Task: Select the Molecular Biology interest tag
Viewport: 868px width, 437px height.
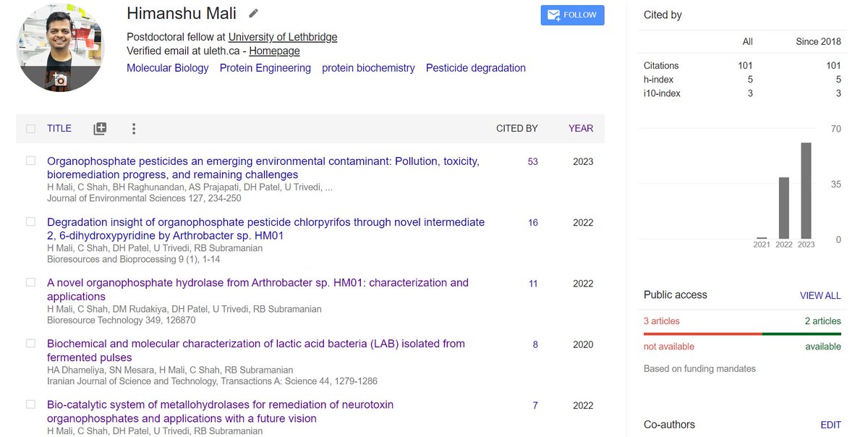Action: (168, 68)
